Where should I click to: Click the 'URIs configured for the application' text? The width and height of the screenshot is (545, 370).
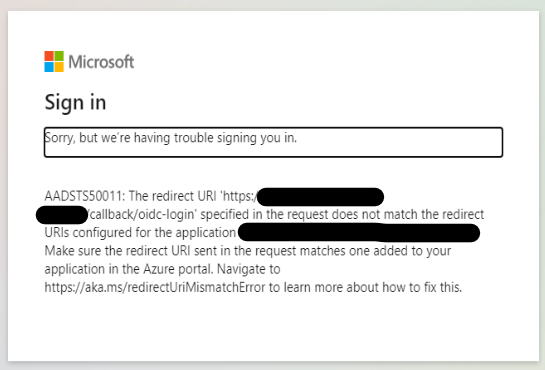pyautogui.click(x=140, y=233)
